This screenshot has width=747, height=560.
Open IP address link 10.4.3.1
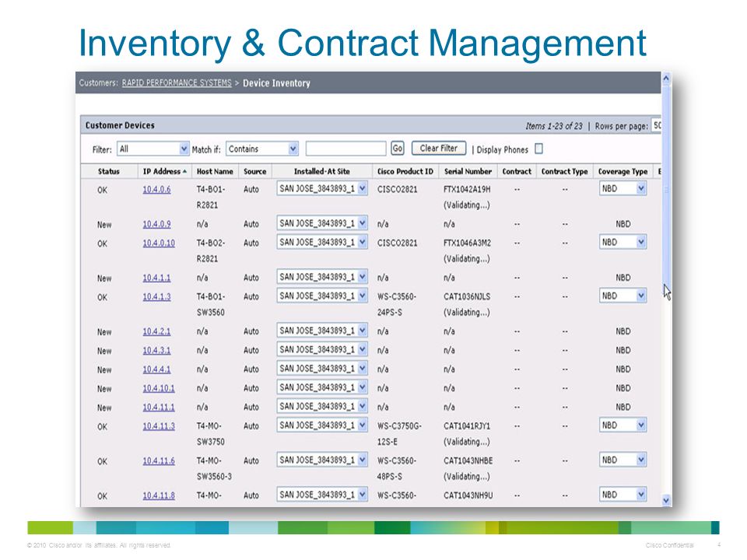click(x=156, y=351)
